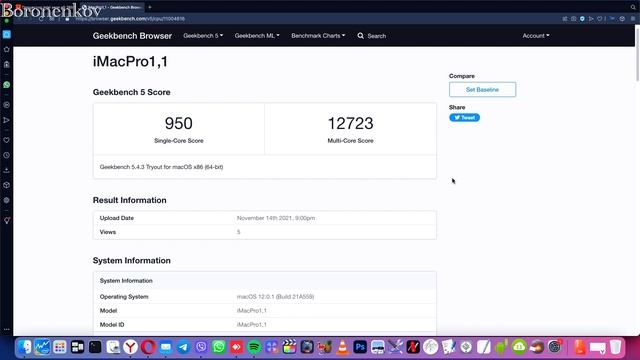Image resolution: width=640 pixels, height=360 pixels.
Task: Open the heart icon in Opera sidebar
Action: 7,140
